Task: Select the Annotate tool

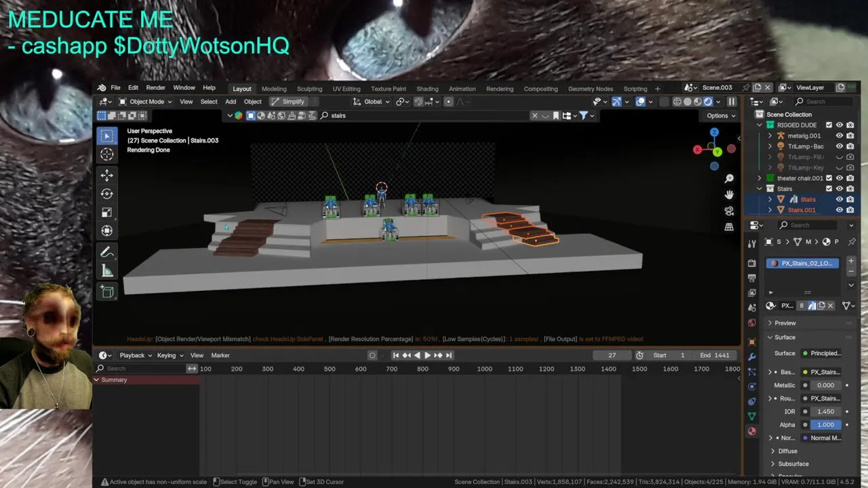Action: [106, 252]
